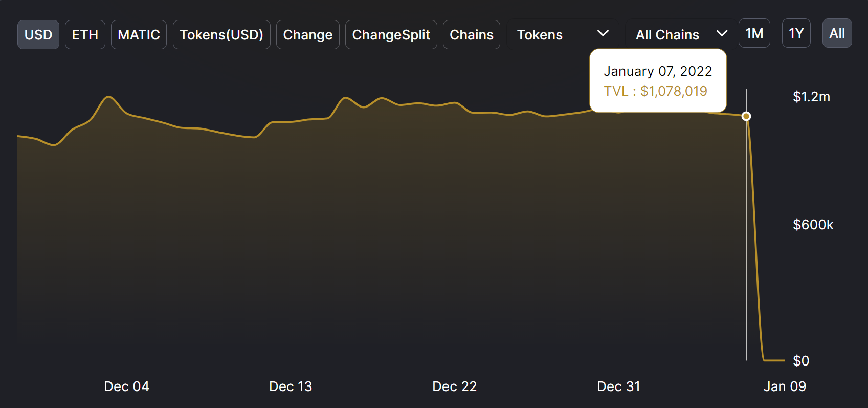868x408 pixels.
Task: Show Tokens(USD) breakdown view
Action: [x=221, y=35]
